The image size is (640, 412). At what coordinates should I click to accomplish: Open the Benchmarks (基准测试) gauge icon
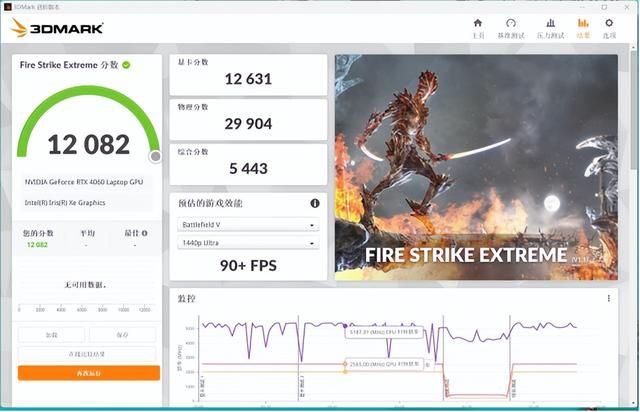[x=511, y=24]
